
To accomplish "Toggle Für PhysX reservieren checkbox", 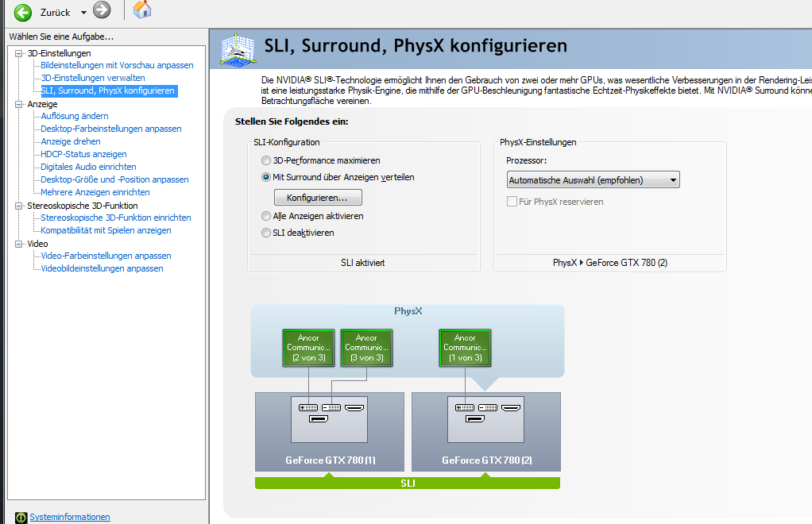I will click(512, 201).
